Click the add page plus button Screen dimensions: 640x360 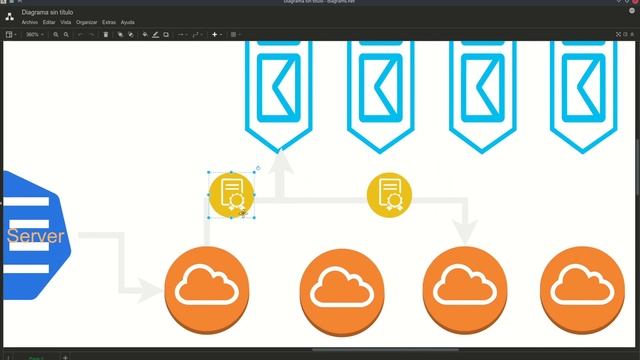point(65,358)
